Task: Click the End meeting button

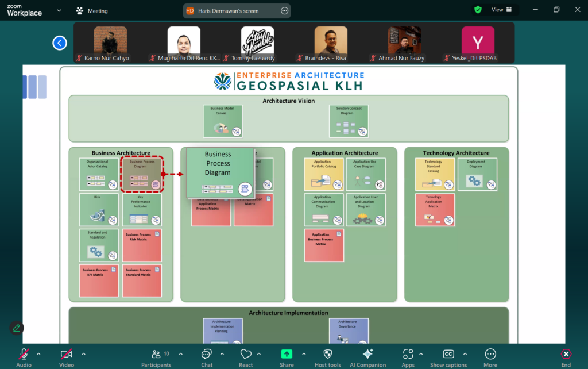Action: click(566, 355)
